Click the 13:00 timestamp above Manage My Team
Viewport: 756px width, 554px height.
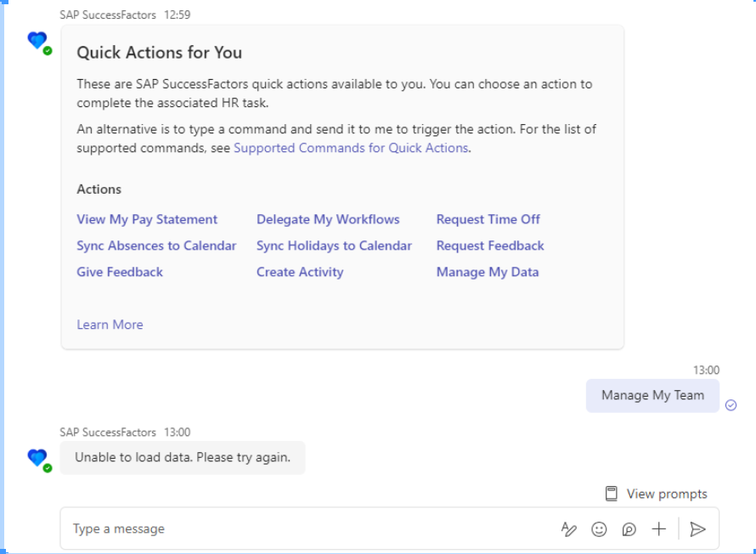point(707,370)
